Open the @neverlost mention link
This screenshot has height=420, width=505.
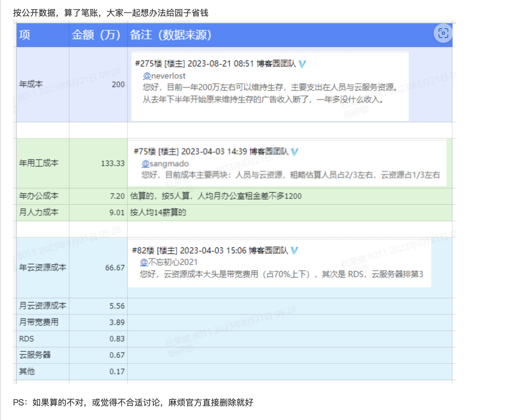pyautogui.click(x=164, y=76)
